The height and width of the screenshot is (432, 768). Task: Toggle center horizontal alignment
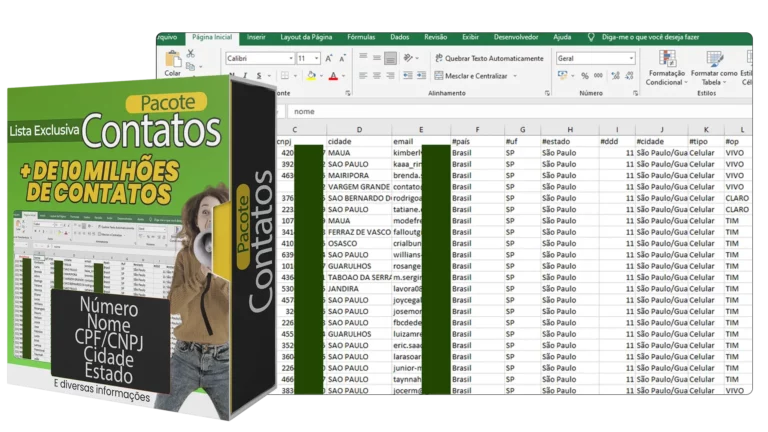point(376,76)
